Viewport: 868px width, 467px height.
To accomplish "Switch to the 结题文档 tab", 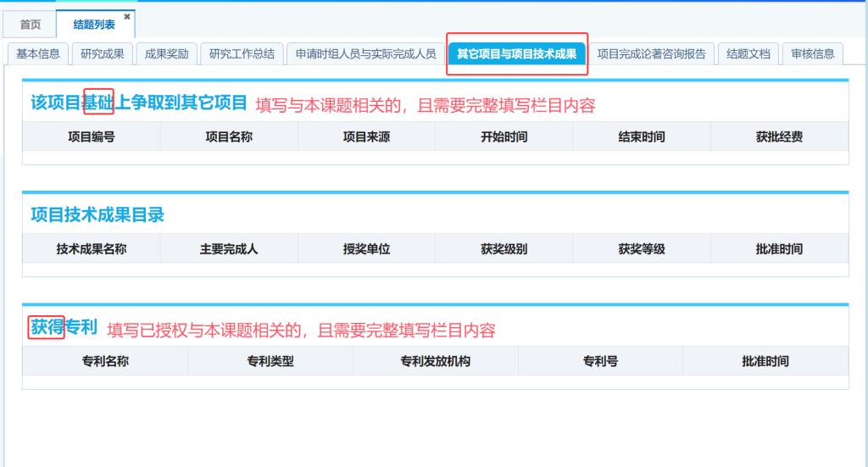I will (748, 53).
